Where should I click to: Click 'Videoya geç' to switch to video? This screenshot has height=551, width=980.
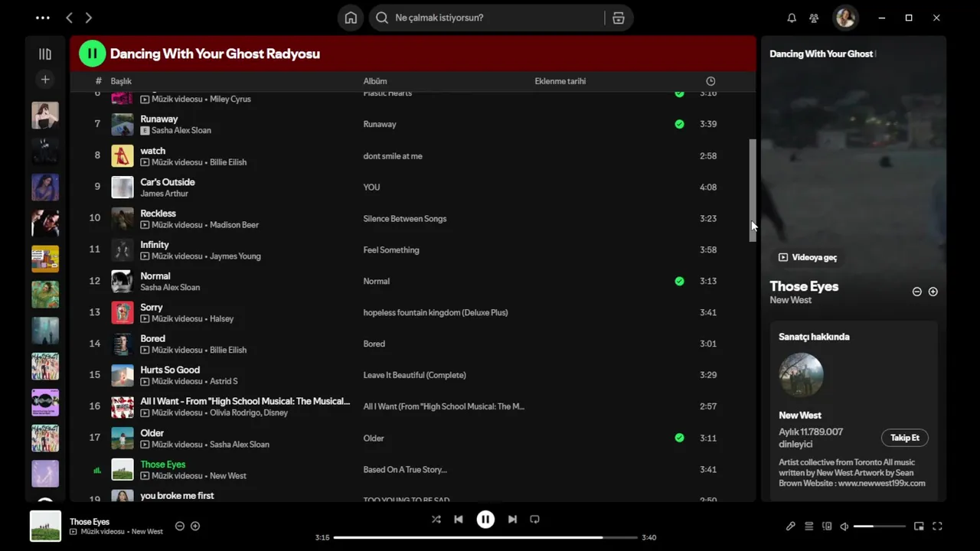coord(808,257)
